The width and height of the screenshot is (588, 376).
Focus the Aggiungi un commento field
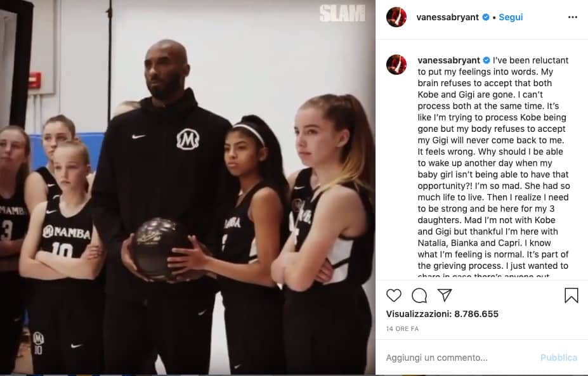(x=461, y=358)
